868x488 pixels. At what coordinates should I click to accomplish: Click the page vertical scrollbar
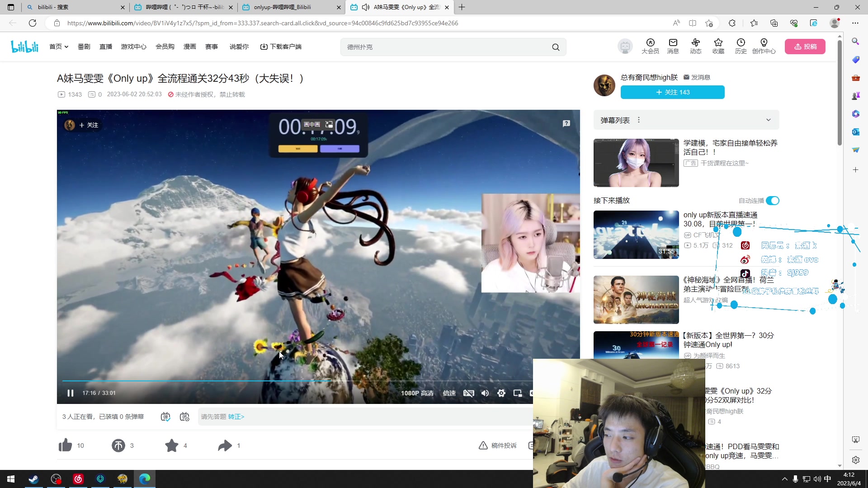point(840,93)
